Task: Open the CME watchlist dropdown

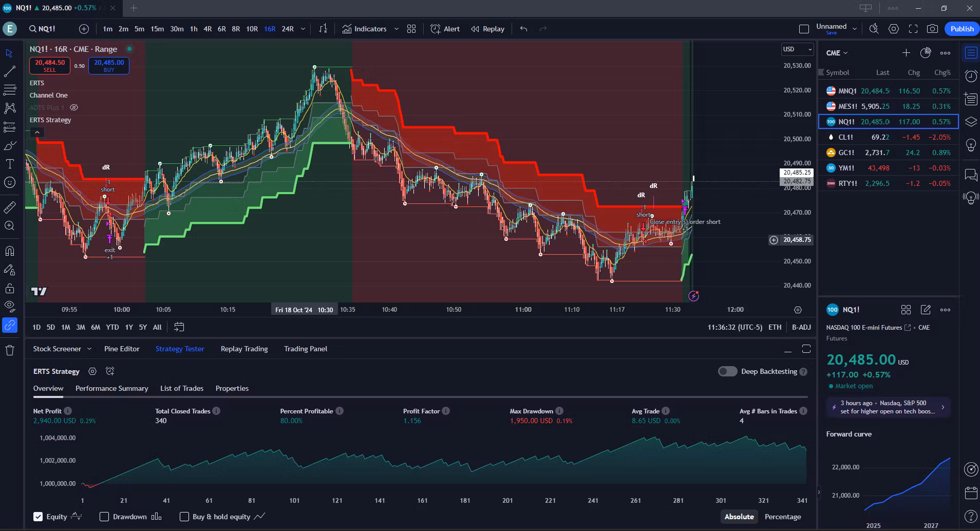Action: point(837,53)
